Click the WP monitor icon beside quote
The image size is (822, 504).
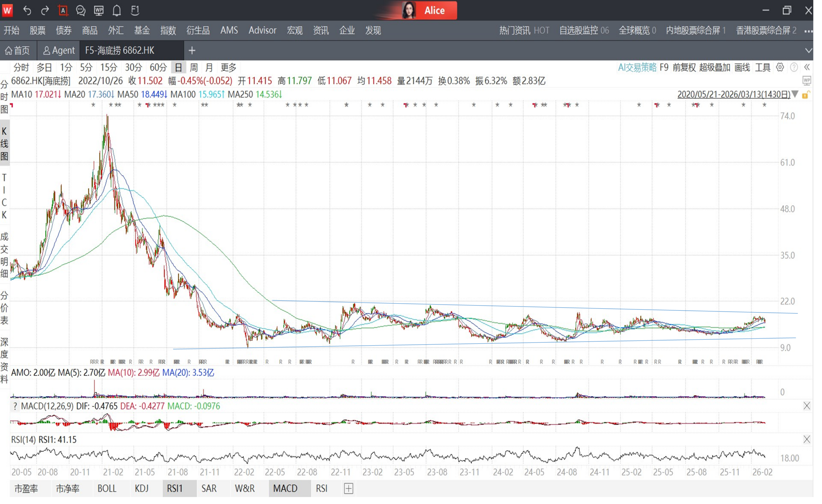click(806, 81)
